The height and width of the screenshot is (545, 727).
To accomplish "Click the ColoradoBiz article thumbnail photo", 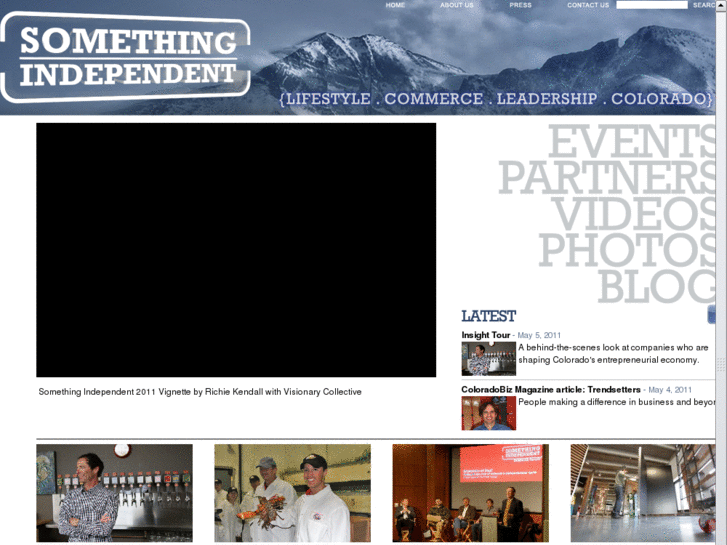I will tap(488, 413).
